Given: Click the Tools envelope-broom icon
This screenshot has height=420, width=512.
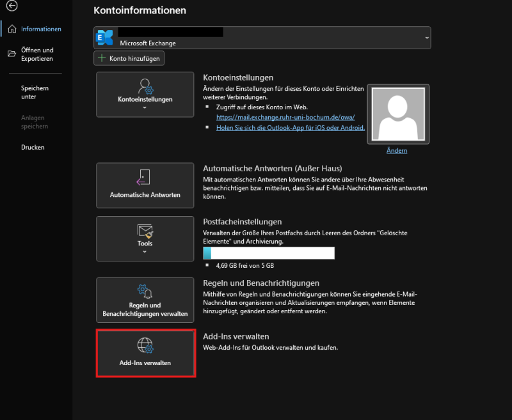Looking at the screenshot, I should (145, 231).
